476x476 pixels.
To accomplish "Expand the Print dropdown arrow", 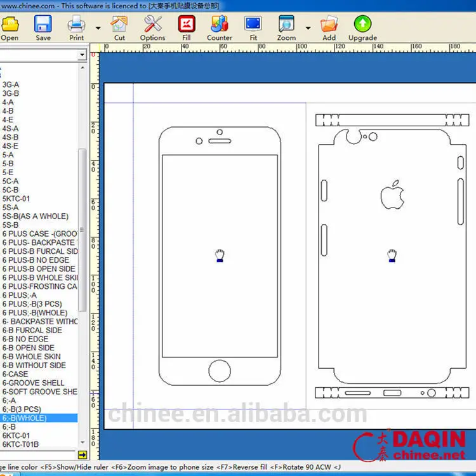I will tap(98, 28).
